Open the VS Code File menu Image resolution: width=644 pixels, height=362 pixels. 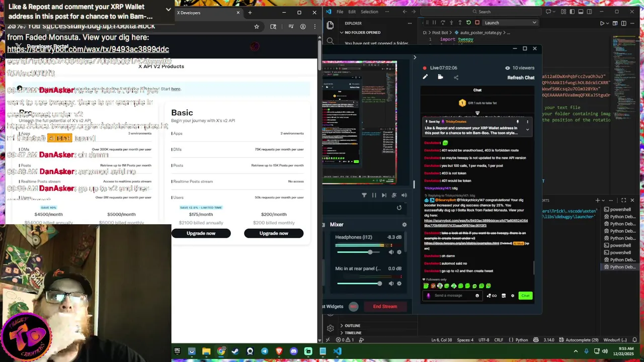pos(340,12)
